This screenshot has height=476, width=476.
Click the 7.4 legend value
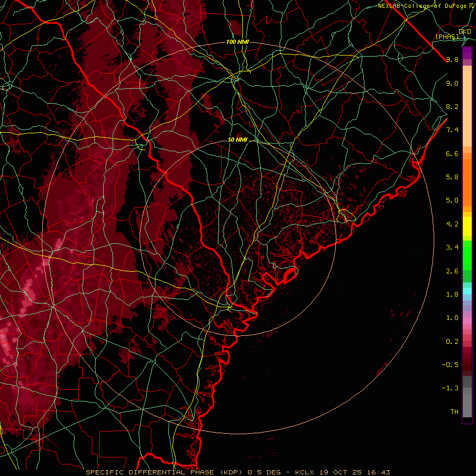click(452, 130)
